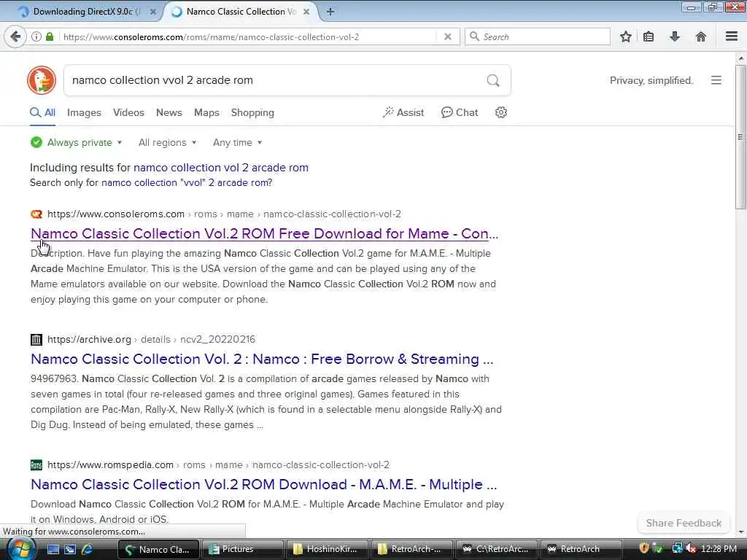Click Privacy, simplified. text link

click(651, 80)
